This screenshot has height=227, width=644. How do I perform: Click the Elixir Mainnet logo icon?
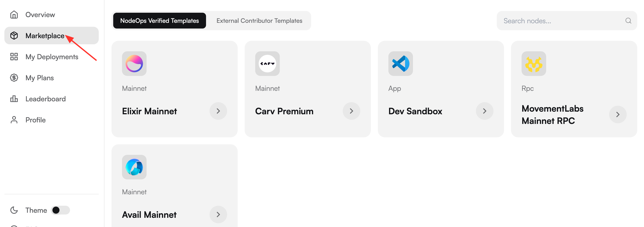pos(134,64)
